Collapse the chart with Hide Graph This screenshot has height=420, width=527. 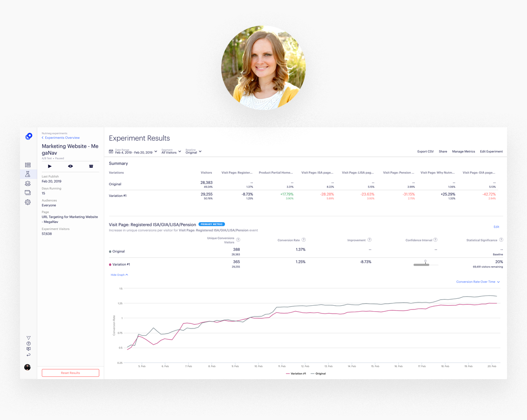click(x=119, y=275)
